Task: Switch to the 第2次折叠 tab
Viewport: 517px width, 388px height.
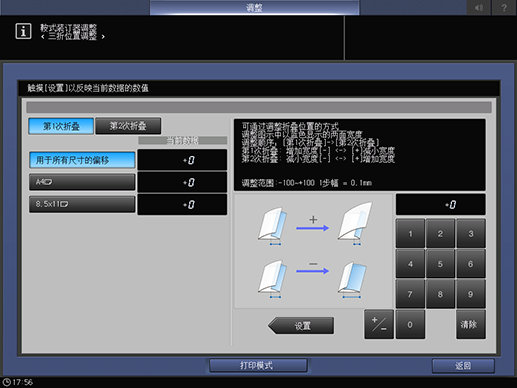Action: 128,126
